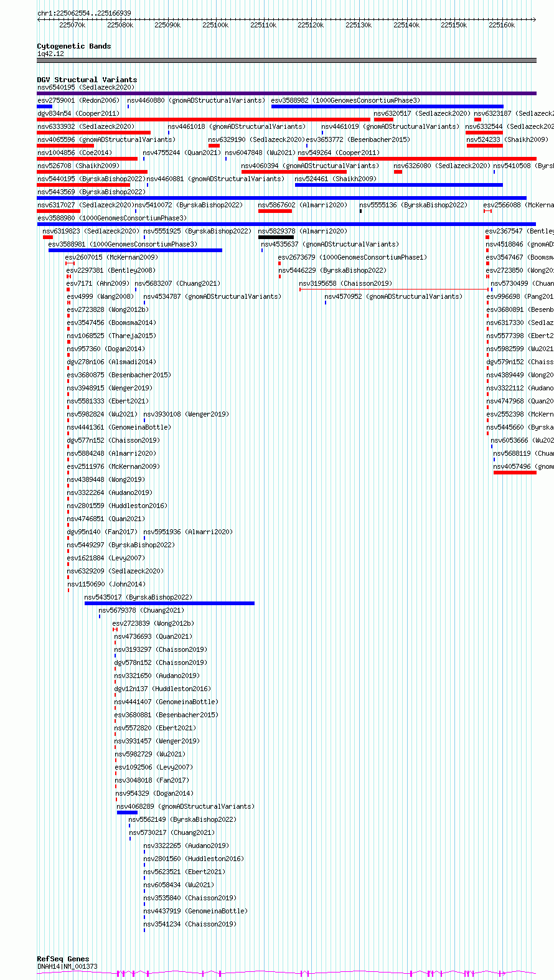Select nsv3541234 (Chaisson2019) label
This screenshot has height=980, width=554.
[190, 924]
